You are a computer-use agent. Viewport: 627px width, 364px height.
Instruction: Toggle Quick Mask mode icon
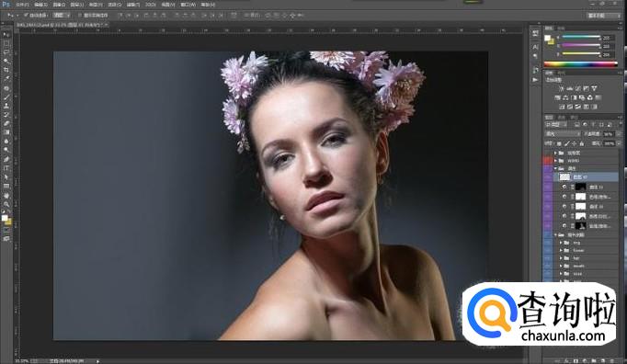(6, 230)
